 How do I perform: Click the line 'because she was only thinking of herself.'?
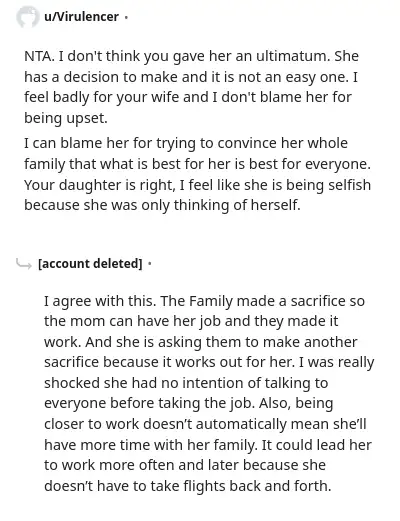click(x=162, y=205)
